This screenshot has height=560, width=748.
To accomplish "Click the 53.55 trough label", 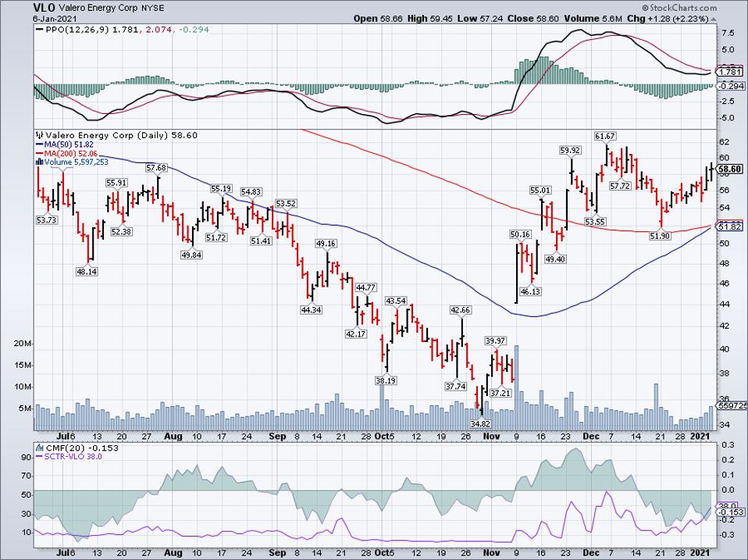I will (x=595, y=222).
